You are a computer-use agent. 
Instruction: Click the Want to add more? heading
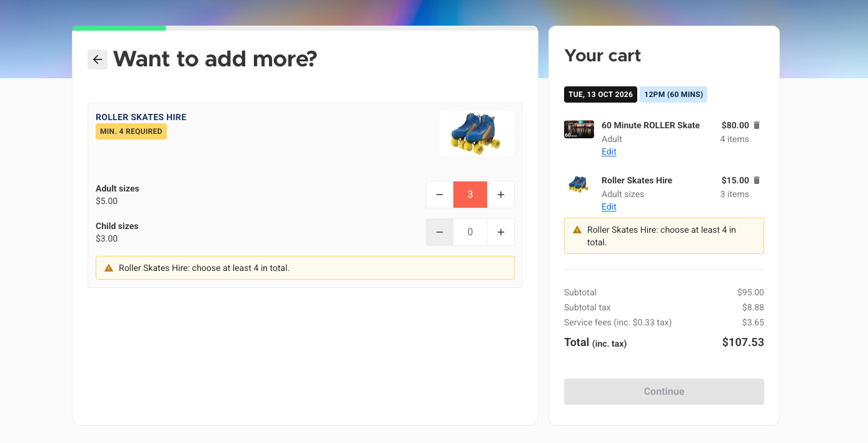coord(215,59)
